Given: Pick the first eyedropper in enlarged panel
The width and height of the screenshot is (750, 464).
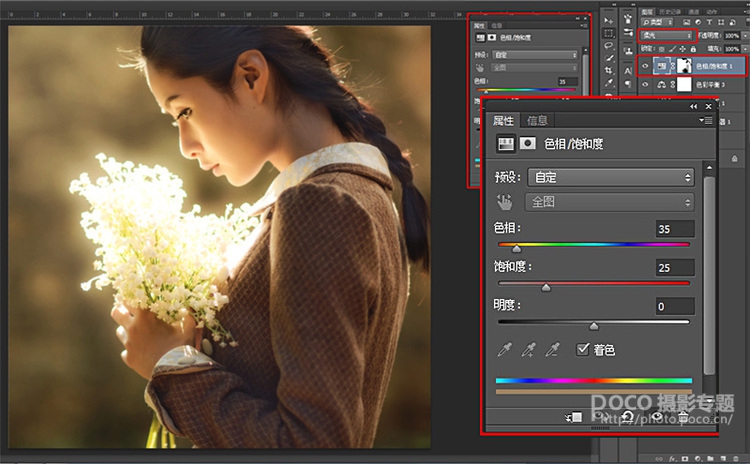Looking at the screenshot, I should tap(504, 350).
